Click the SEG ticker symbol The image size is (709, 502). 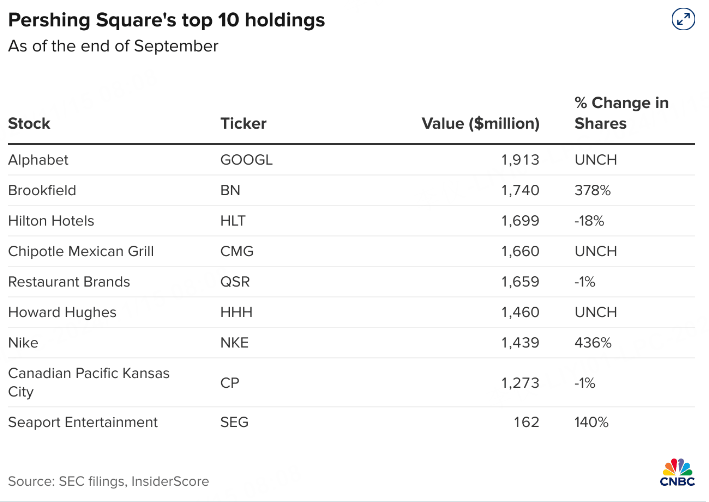pyautogui.click(x=235, y=422)
